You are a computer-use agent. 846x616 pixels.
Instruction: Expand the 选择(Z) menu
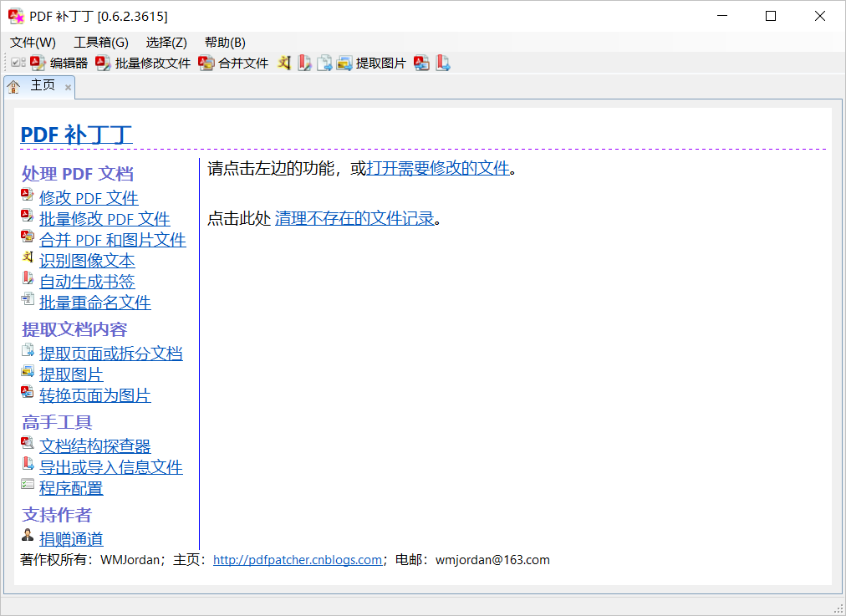click(166, 43)
